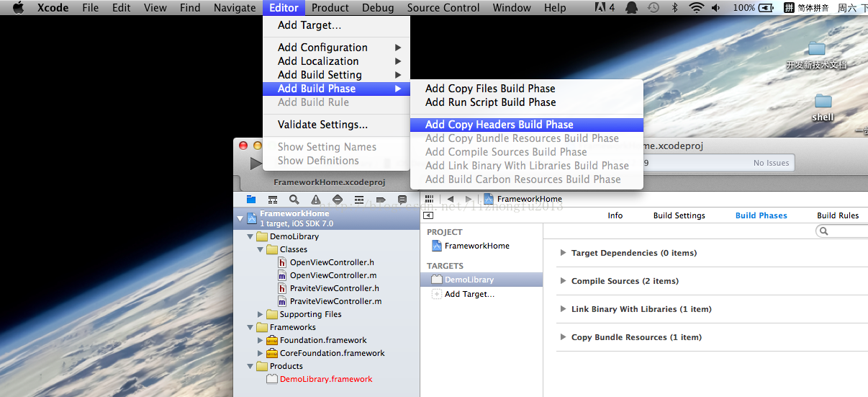868x397 pixels.
Task: Expand the Supporting Files group
Action: click(x=261, y=314)
